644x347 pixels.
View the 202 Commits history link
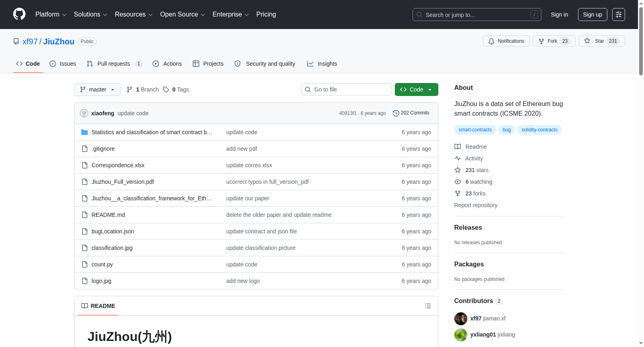pyautogui.click(x=411, y=113)
